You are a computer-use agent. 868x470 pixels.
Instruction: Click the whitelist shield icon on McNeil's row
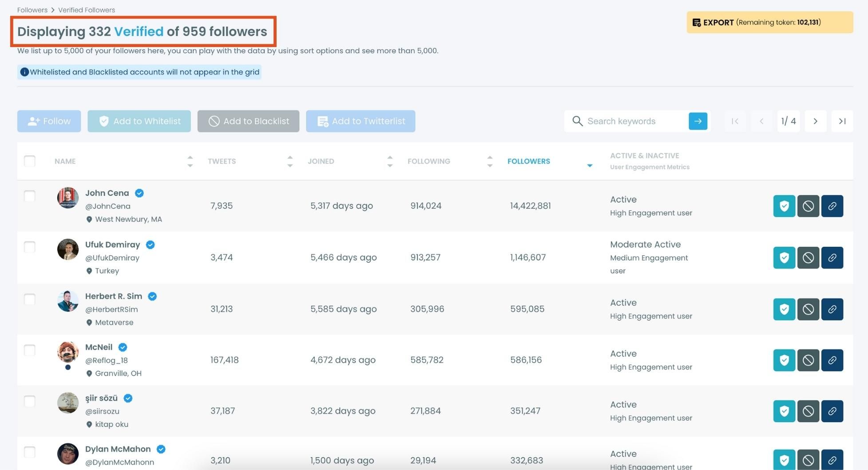coord(784,360)
